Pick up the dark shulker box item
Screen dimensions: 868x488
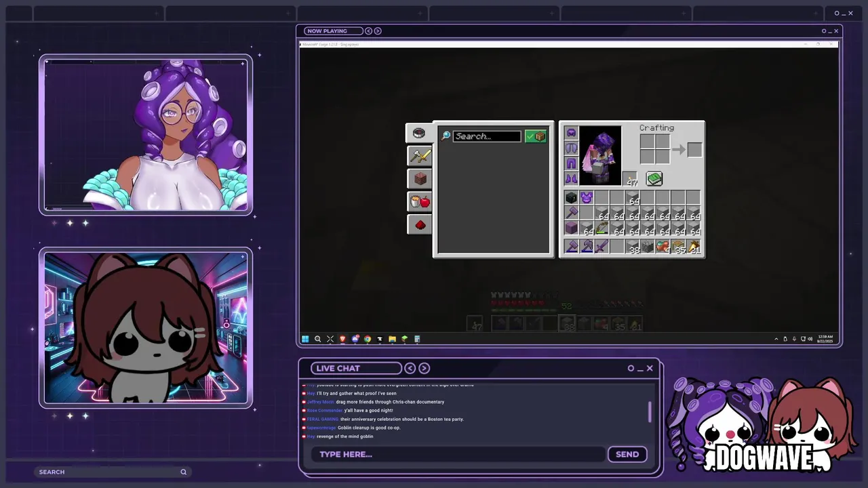tap(571, 198)
